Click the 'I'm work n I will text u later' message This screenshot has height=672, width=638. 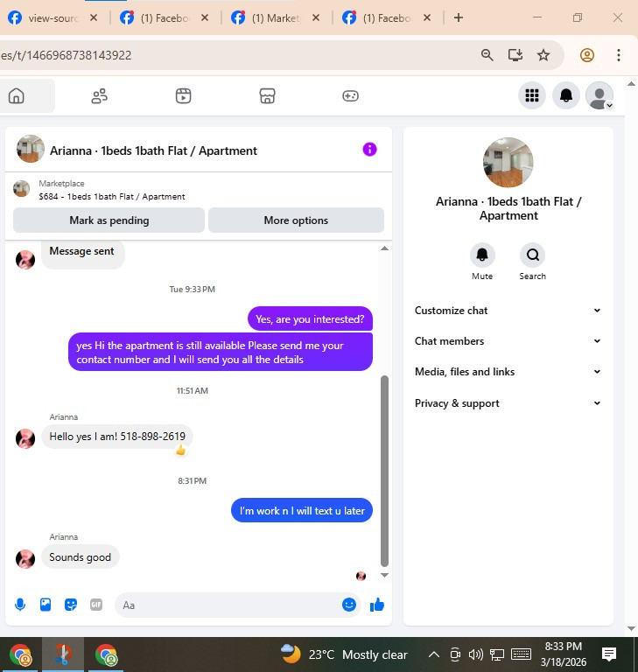pos(302,510)
